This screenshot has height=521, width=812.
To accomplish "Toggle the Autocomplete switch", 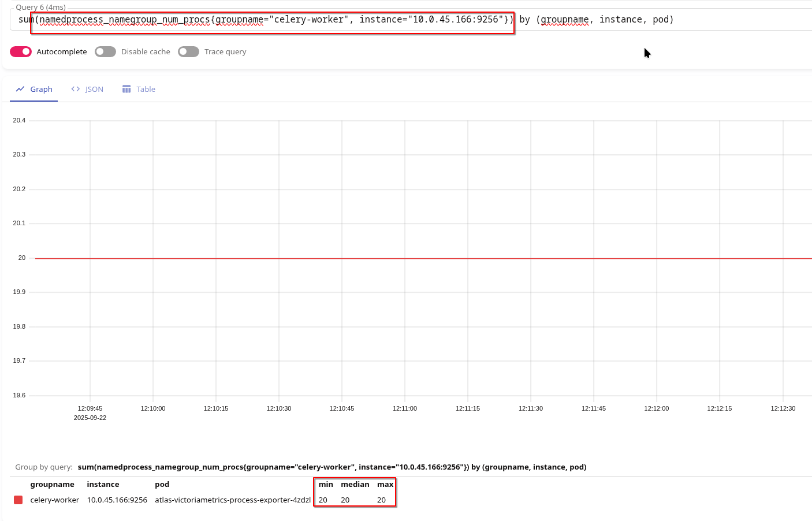I will (21, 52).
